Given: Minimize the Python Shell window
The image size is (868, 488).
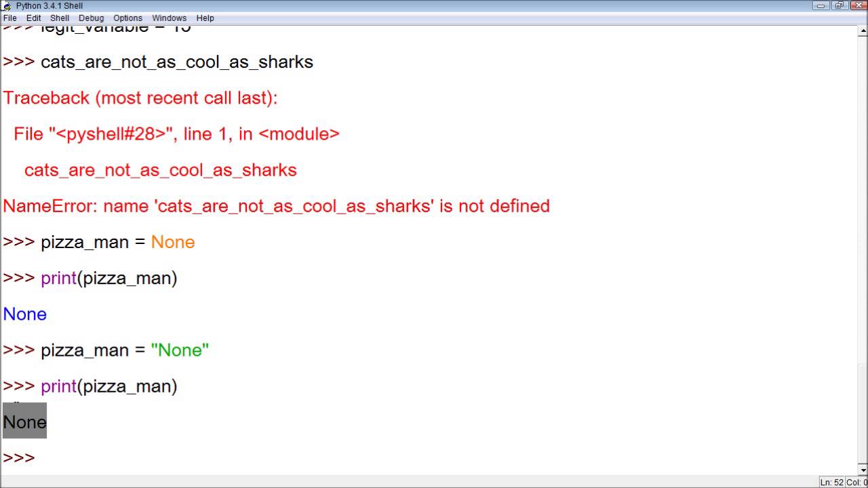Looking at the screenshot, I should (821, 5).
